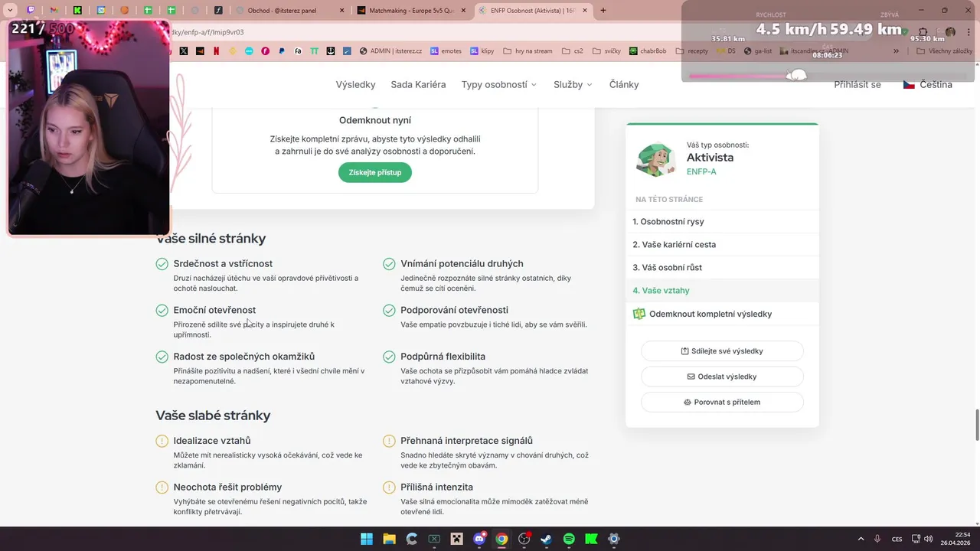The height and width of the screenshot is (551, 980).
Task: Open the PayPal bookmark icon
Action: pos(282,51)
